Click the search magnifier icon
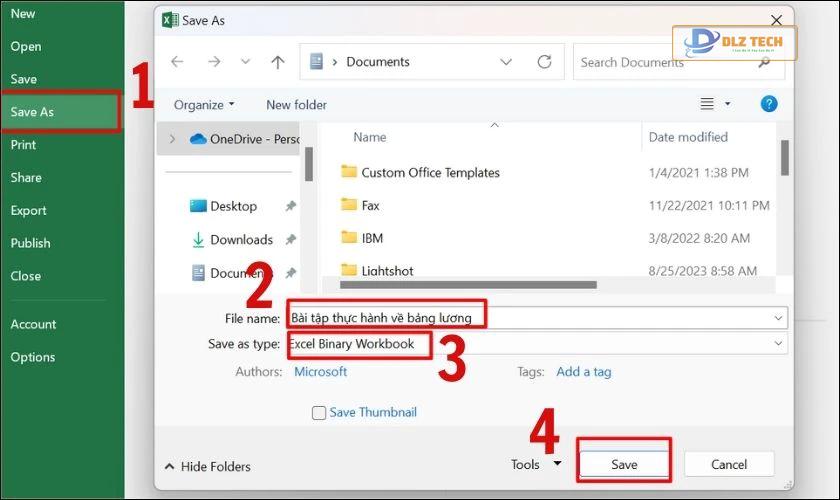 tap(764, 62)
